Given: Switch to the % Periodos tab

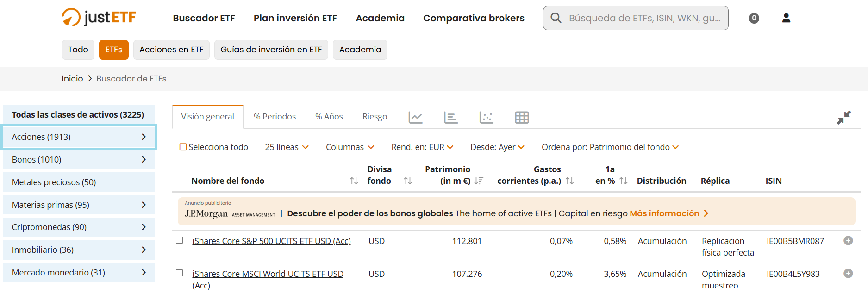Looking at the screenshot, I should pyautogui.click(x=275, y=117).
